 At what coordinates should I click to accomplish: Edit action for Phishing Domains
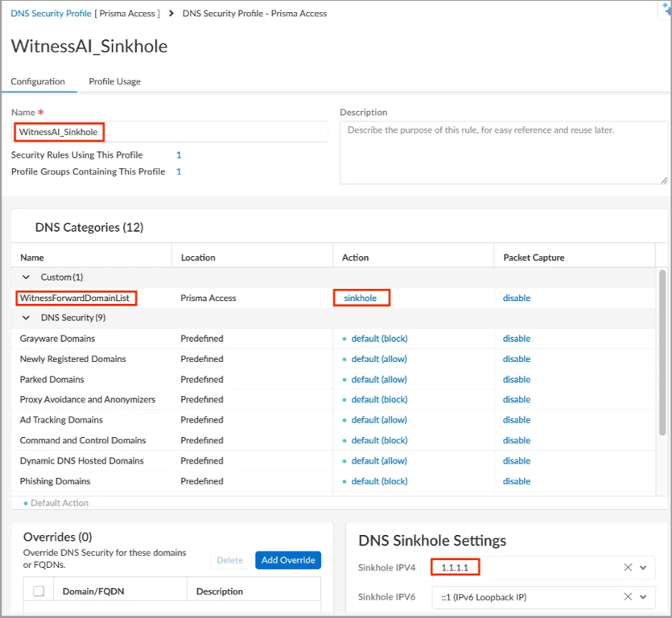pos(379,481)
